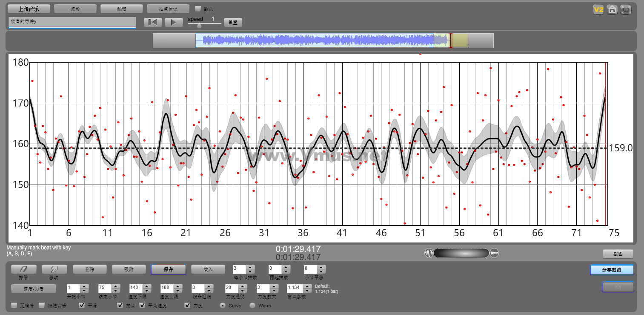Click the 上传音乐 upload music button
644x315 pixels.
click(29, 9)
